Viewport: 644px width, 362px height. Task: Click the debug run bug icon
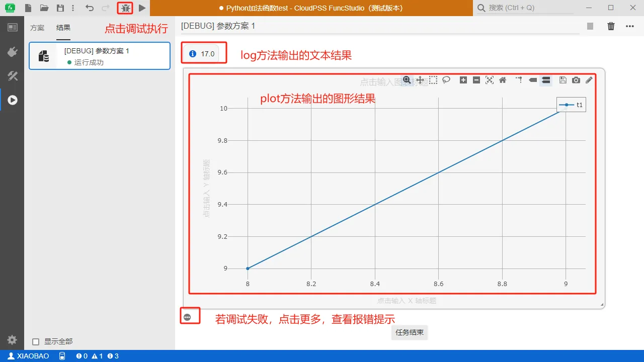(x=125, y=8)
